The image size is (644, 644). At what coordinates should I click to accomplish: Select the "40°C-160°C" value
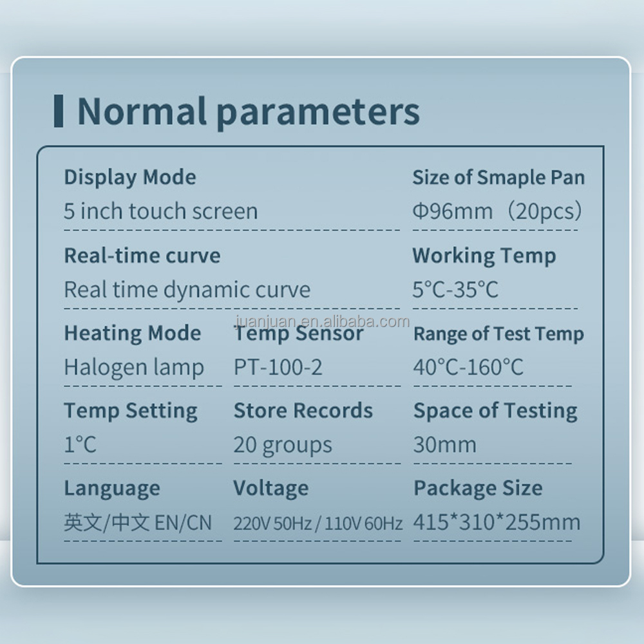tap(468, 368)
